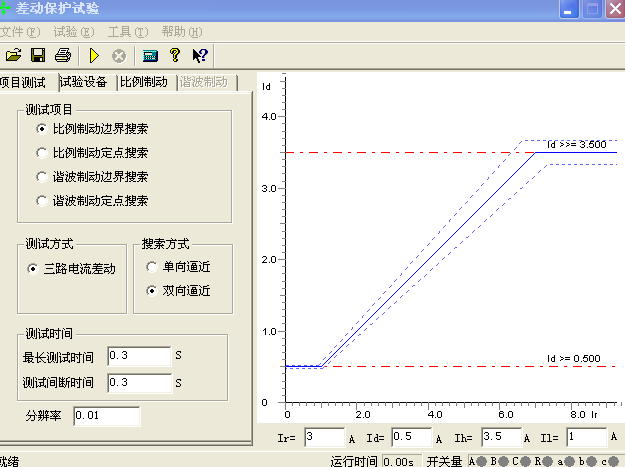625x467 pixels.
Task: Select 三路电流差动 test mode
Action: tap(33, 269)
